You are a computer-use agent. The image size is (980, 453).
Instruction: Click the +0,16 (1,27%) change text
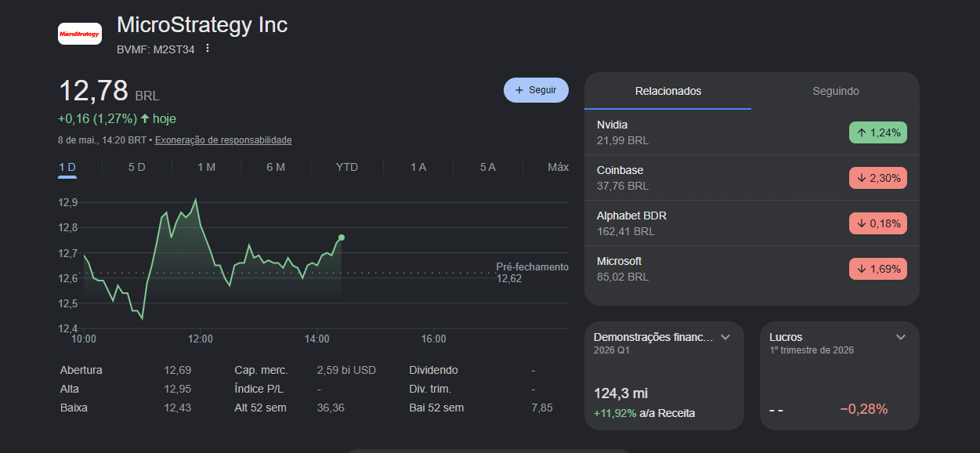97,118
